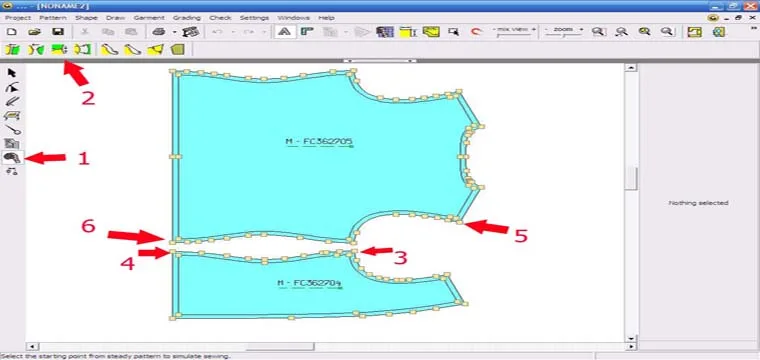Image resolution: width=760 pixels, height=360 pixels.
Task: Click the first magnifier zoom icon
Action: click(x=599, y=32)
